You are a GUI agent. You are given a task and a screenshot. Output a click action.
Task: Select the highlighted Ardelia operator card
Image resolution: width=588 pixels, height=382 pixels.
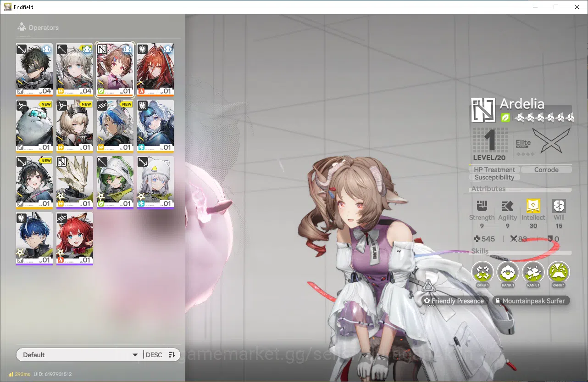[115, 69]
